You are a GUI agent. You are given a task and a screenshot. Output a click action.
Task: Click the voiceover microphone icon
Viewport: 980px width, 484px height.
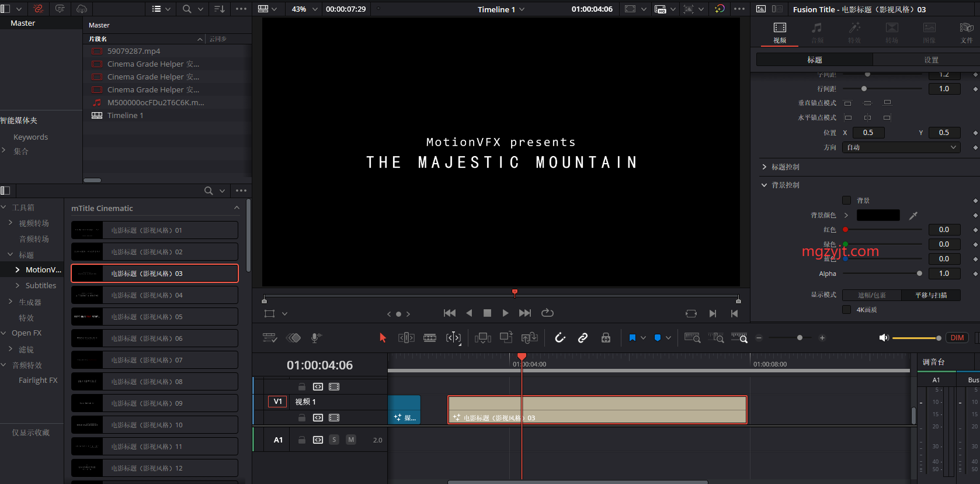tap(316, 338)
